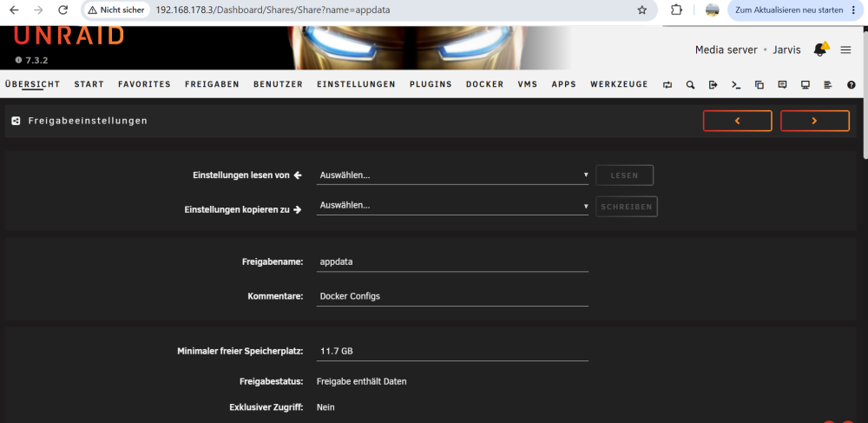This screenshot has width=868, height=423.
Task: Open the FAVORITES menu tab
Action: (144, 84)
